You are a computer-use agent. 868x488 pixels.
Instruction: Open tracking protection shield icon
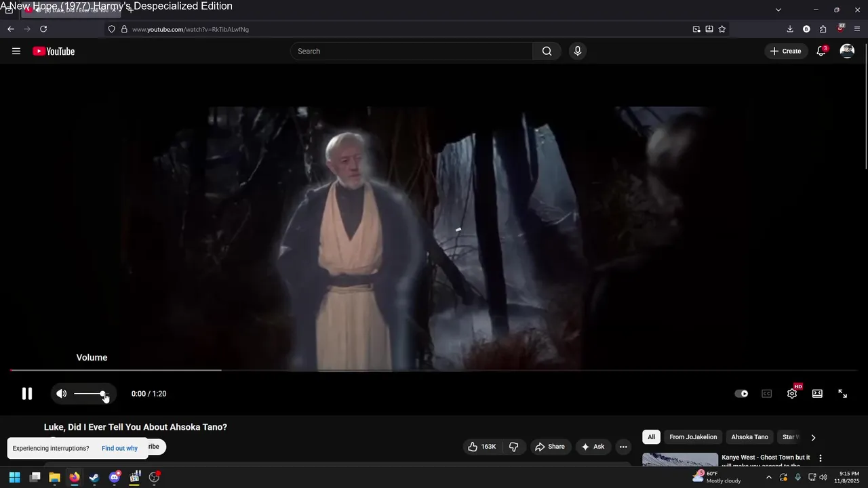[x=112, y=29]
